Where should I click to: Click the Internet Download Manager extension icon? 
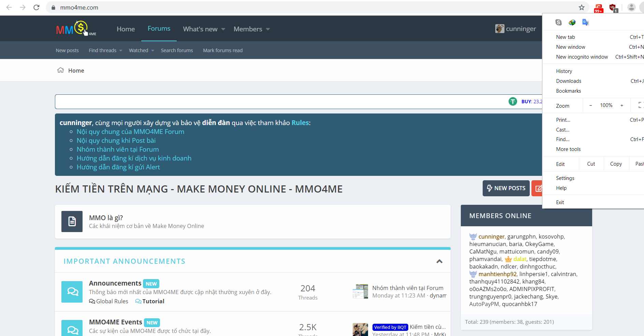[572, 22]
